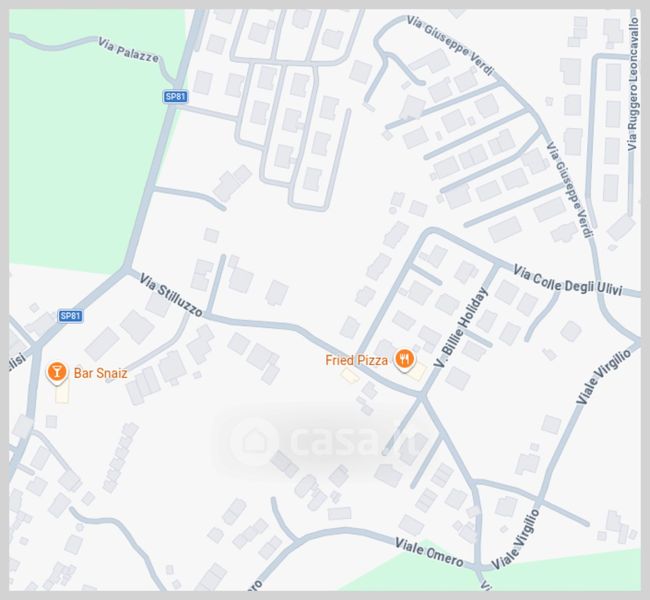Click the upper SP81 road shield
This screenshot has height=600, width=650.
coord(175,97)
